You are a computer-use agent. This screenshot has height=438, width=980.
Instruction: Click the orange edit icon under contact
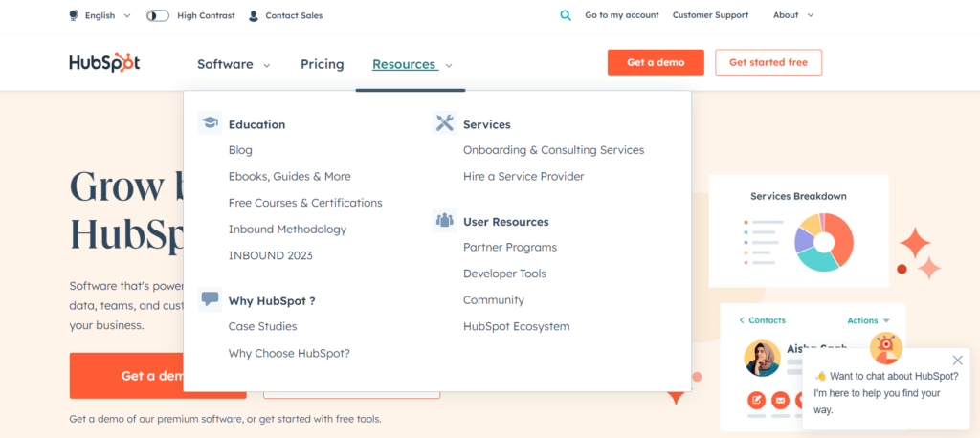(756, 400)
